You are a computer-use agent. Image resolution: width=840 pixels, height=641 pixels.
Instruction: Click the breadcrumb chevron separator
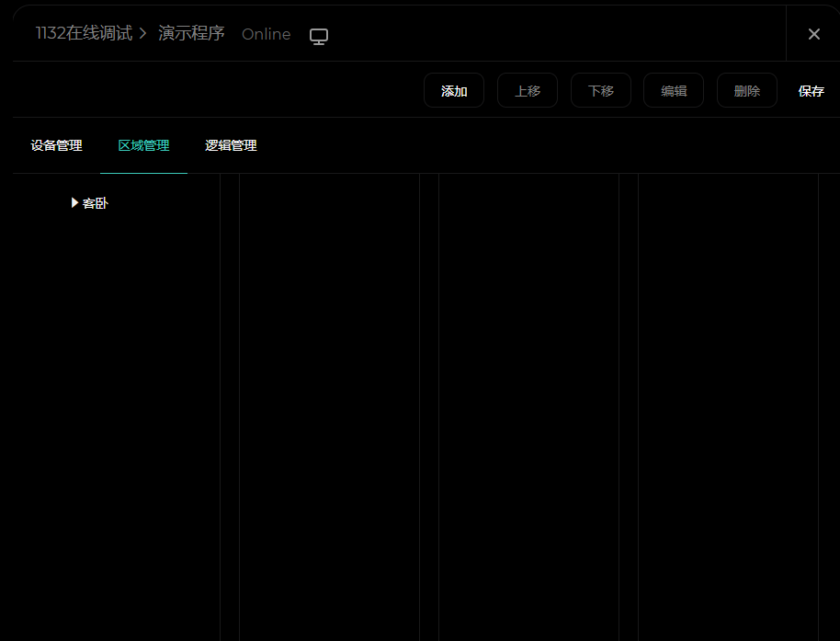pyautogui.click(x=143, y=34)
